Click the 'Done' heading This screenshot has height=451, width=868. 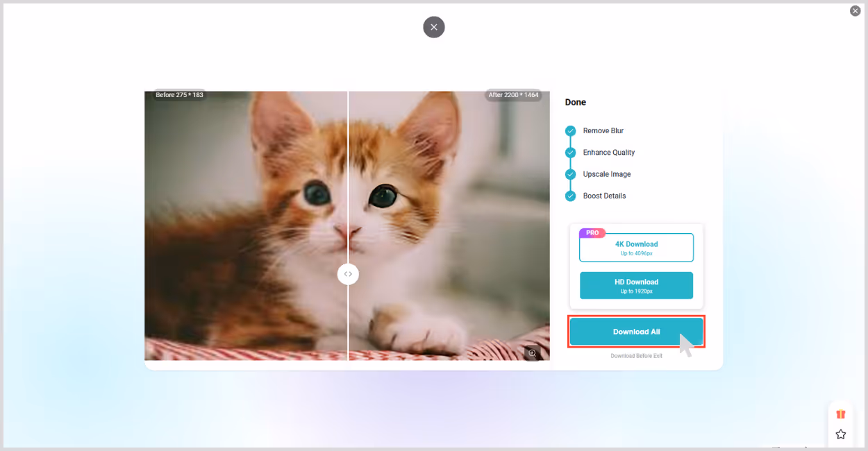pyautogui.click(x=576, y=102)
